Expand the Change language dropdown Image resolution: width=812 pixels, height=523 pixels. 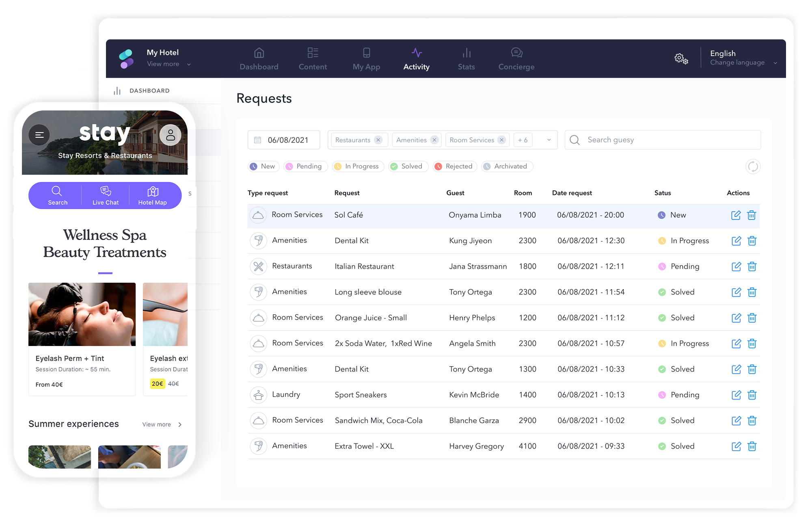(x=775, y=63)
